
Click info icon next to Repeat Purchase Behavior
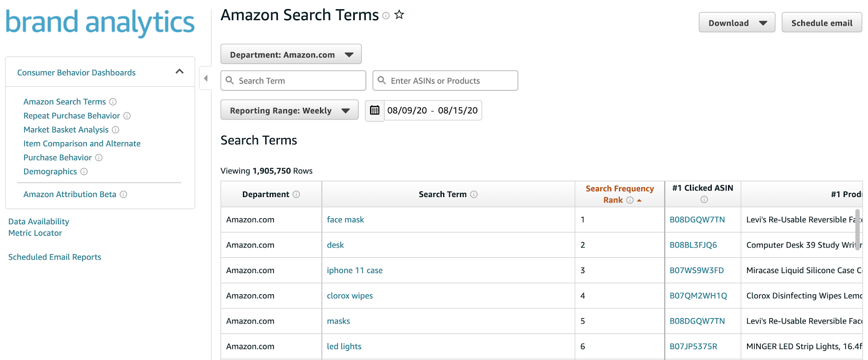[127, 116]
